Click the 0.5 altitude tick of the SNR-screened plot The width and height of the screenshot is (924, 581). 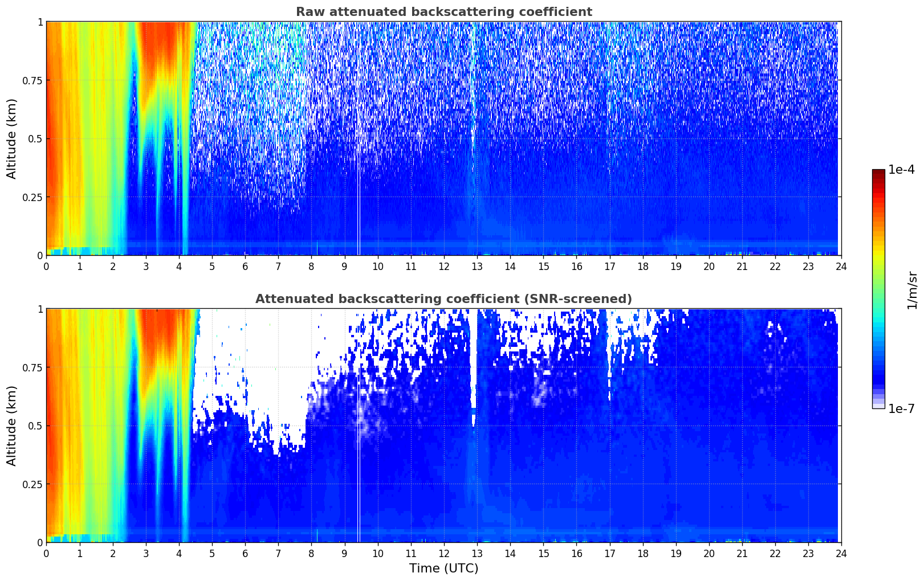pos(34,425)
